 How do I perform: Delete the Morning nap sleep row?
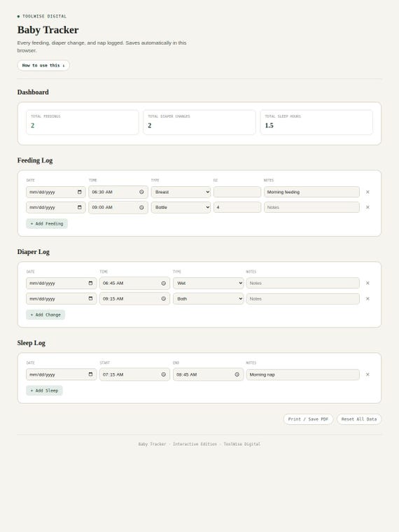pos(367,374)
